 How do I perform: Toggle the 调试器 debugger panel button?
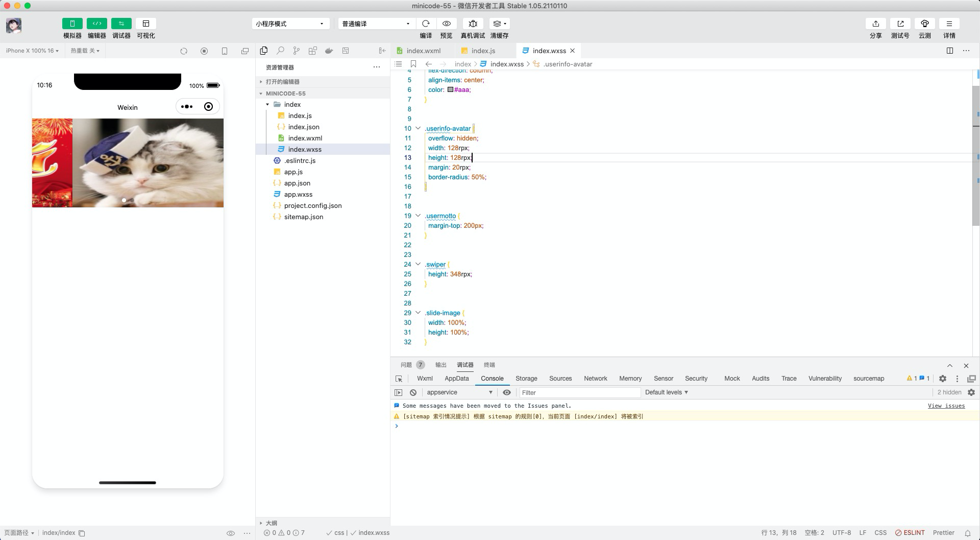tap(121, 24)
